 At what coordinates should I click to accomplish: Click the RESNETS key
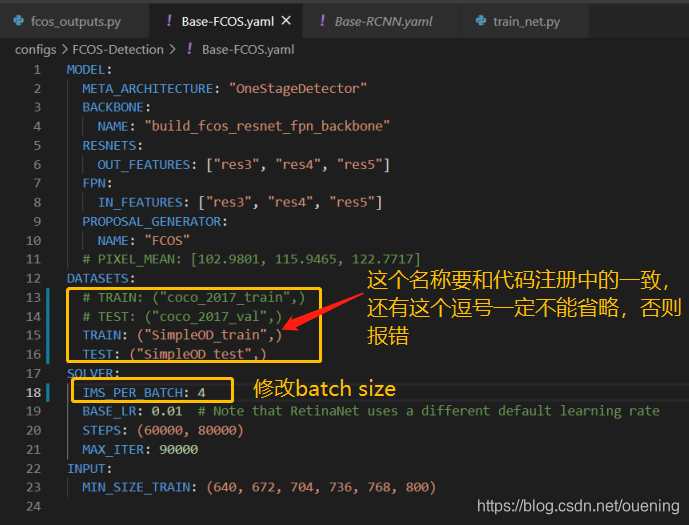click(109, 146)
